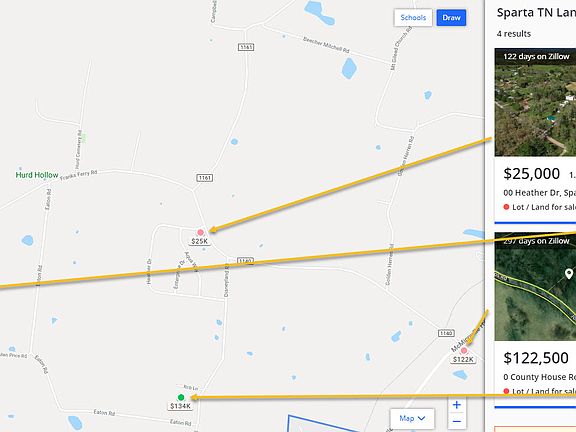This screenshot has width=576, height=432.
Task: Click the $25K price label on map
Action: coord(200,241)
